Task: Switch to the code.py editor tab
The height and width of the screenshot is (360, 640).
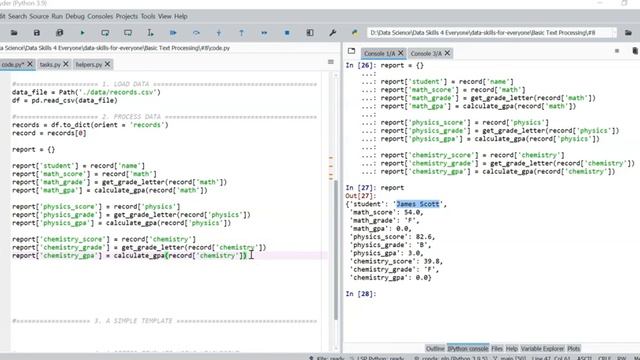Action: [x=12, y=64]
